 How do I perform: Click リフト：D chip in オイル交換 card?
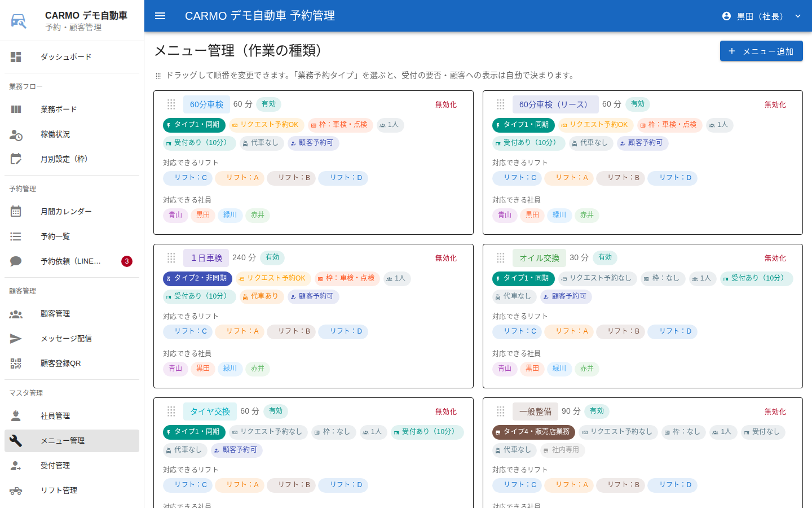(x=672, y=331)
